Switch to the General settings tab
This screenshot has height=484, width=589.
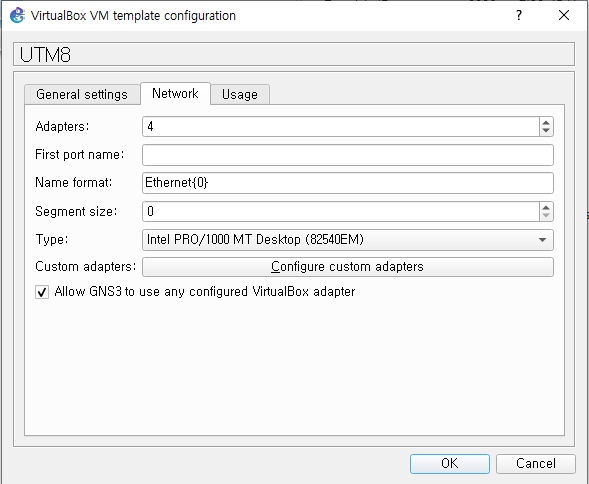82,94
